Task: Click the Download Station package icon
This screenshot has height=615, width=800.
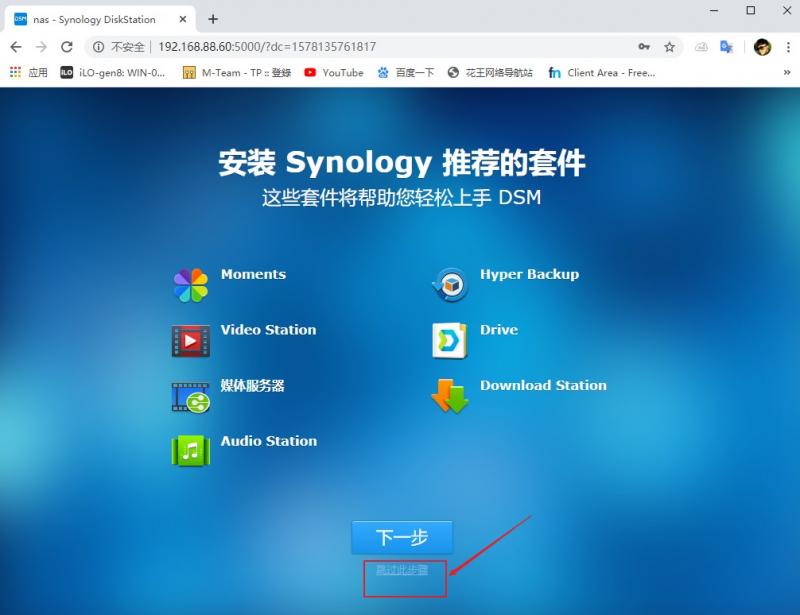Action: (x=449, y=396)
